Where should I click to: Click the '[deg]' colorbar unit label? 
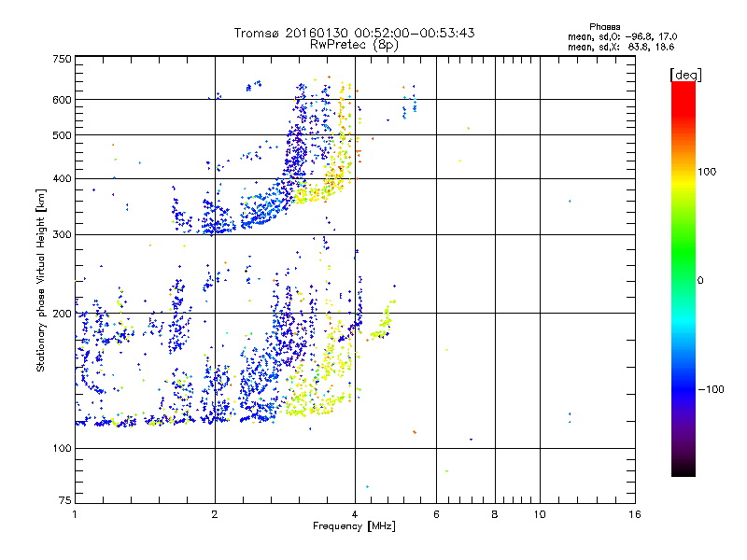685,75
